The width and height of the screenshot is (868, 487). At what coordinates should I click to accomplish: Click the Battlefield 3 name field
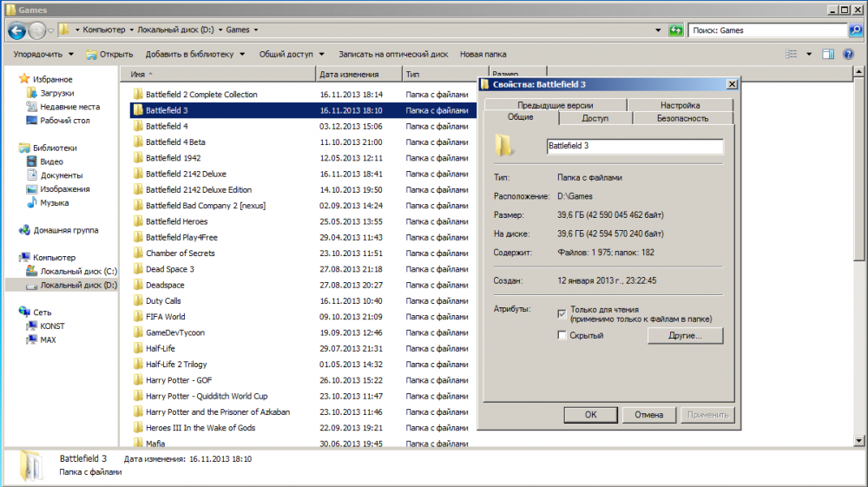[x=635, y=146]
